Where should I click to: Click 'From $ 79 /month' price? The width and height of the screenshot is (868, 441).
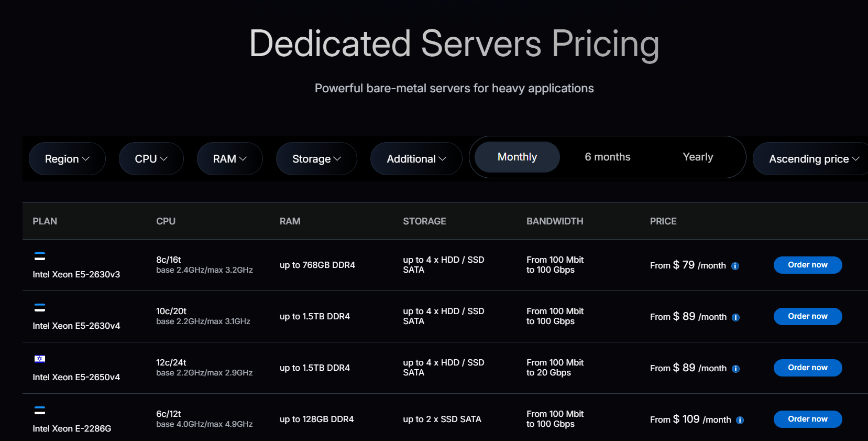[x=688, y=265]
